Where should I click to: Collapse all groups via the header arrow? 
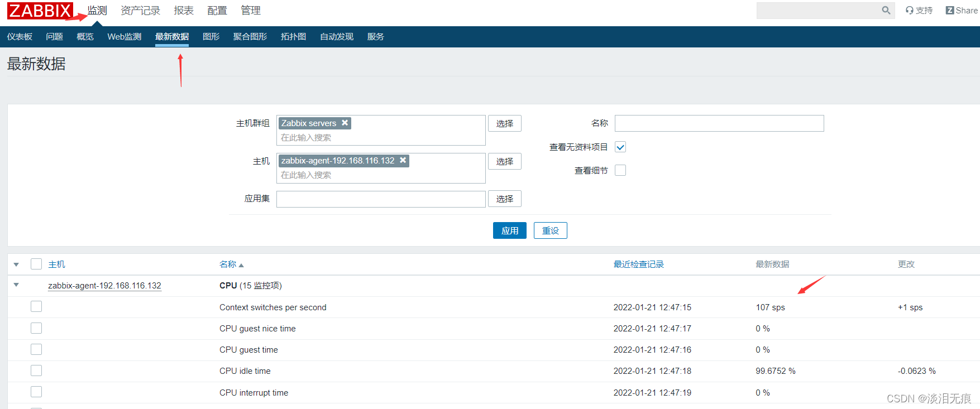click(x=16, y=264)
